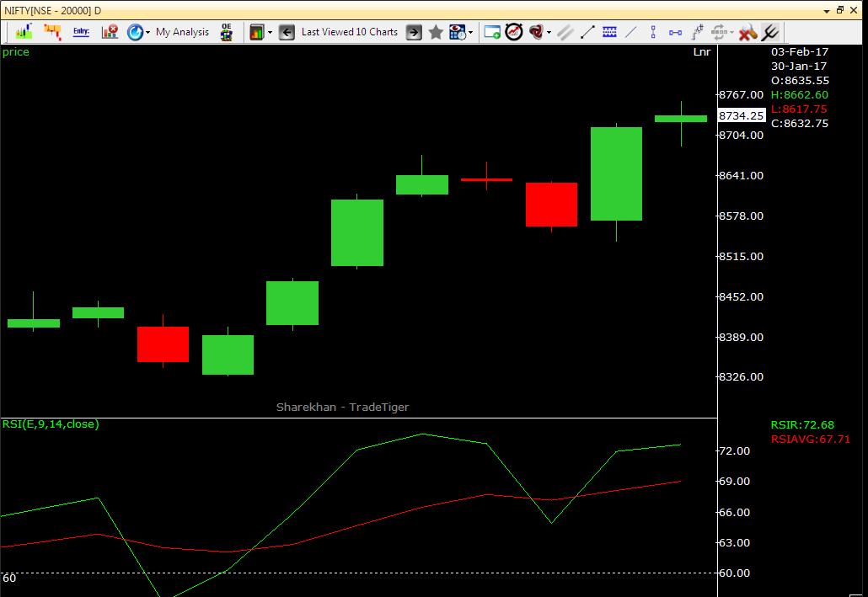Image resolution: width=868 pixels, height=597 pixels.
Task: Click the stopwatch chart indicator icon
Action: (514, 31)
